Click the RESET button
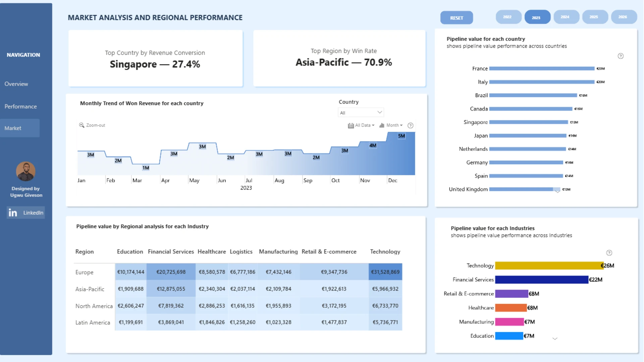 (x=457, y=18)
